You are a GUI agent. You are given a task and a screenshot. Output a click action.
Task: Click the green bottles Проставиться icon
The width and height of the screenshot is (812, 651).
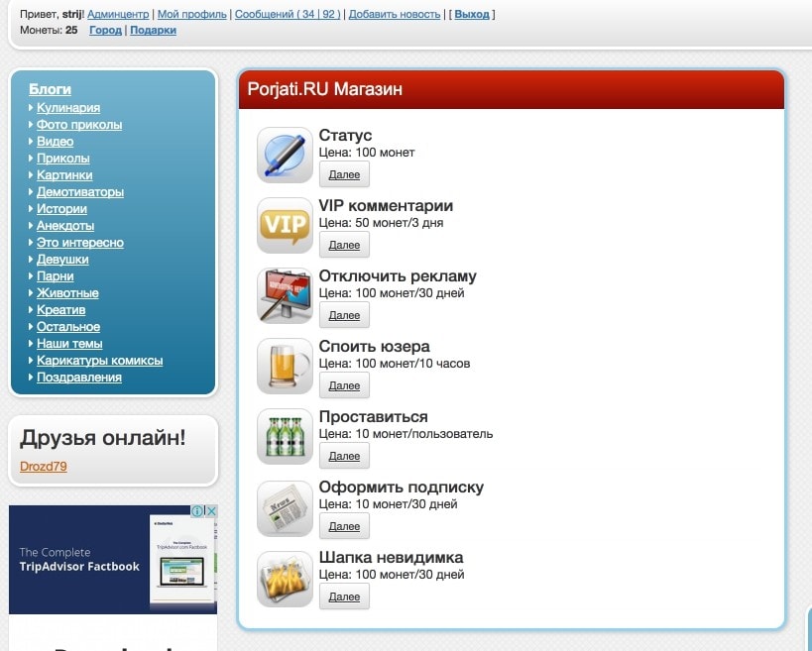285,436
